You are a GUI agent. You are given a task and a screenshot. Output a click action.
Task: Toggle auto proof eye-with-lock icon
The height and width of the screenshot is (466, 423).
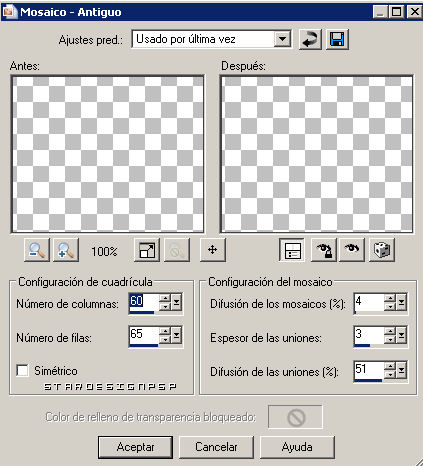pyautogui.click(x=324, y=250)
